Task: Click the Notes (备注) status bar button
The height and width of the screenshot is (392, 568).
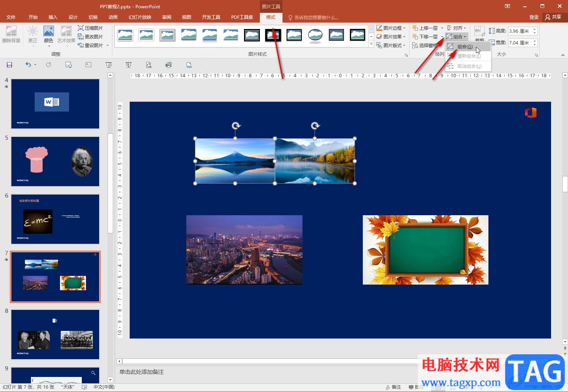Action: (393, 387)
